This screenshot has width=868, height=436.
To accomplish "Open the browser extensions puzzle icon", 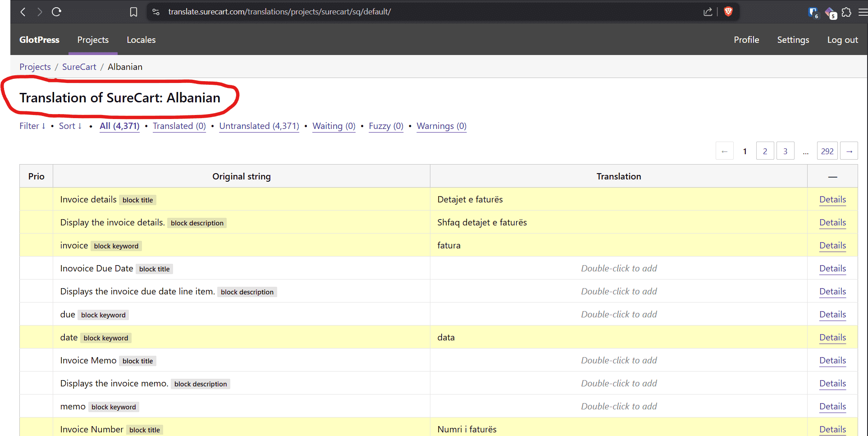I will point(847,12).
